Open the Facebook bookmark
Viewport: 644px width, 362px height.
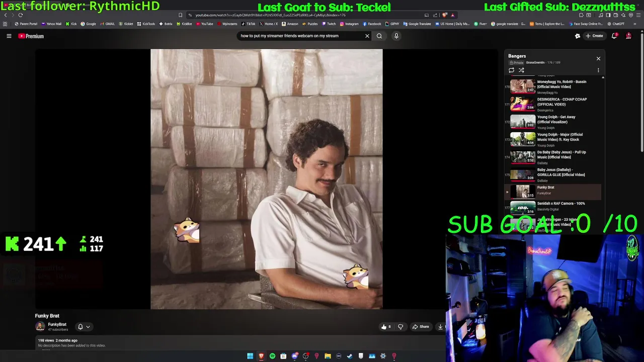click(x=371, y=24)
